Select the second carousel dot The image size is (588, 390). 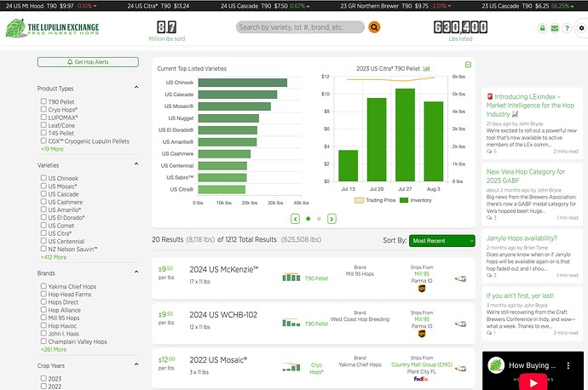pyautogui.click(x=319, y=219)
